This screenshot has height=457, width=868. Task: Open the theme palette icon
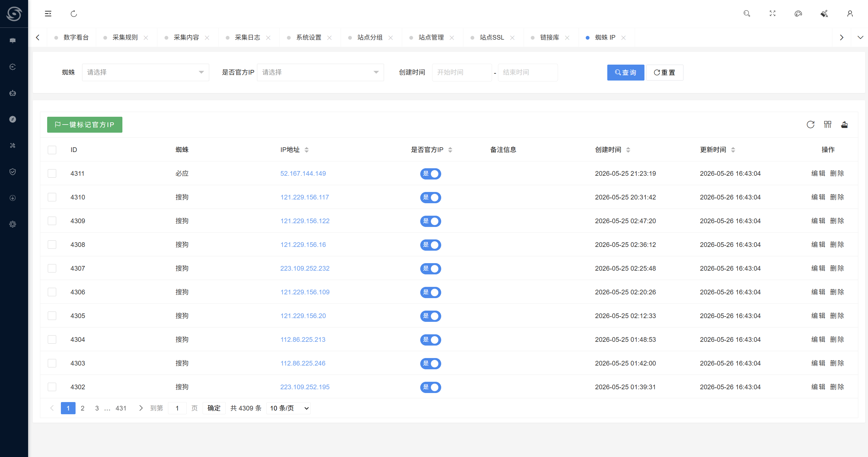click(x=798, y=13)
